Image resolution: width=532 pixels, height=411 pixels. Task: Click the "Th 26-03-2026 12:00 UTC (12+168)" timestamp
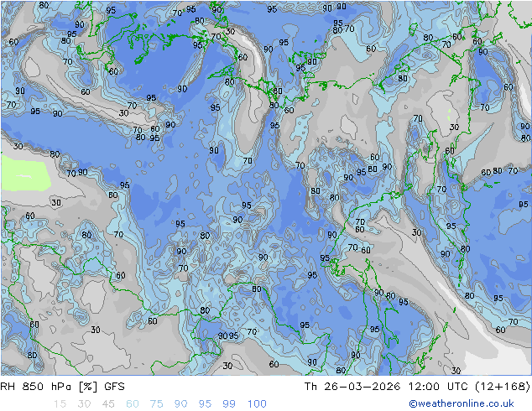(417, 386)
